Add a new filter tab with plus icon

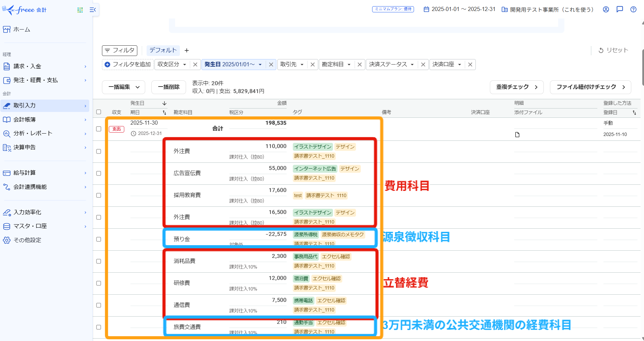(x=187, y=50)
